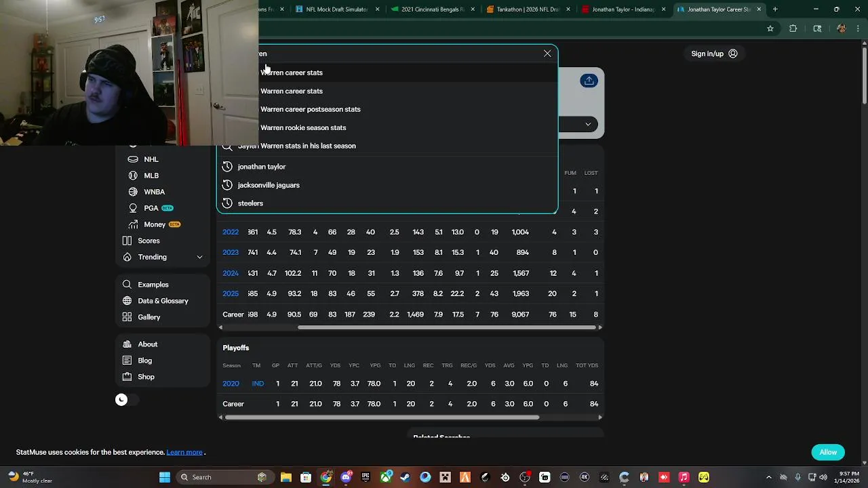Click the 9,067 career total yards cell
This screenshot has height=488, width=868.
pos(520,314)
